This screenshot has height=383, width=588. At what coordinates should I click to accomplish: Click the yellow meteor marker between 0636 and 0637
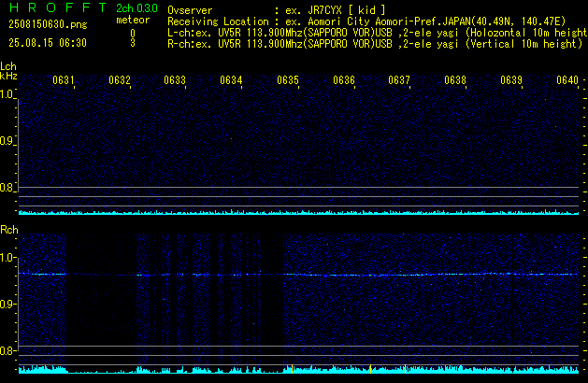tap(370, 369)
